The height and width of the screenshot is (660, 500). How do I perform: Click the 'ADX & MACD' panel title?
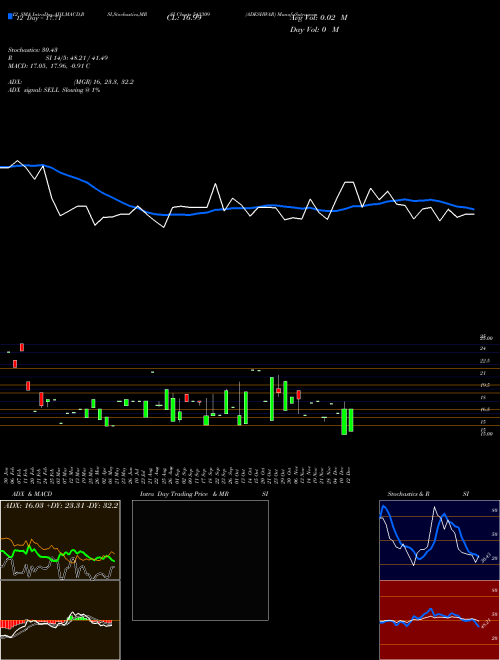32,494
